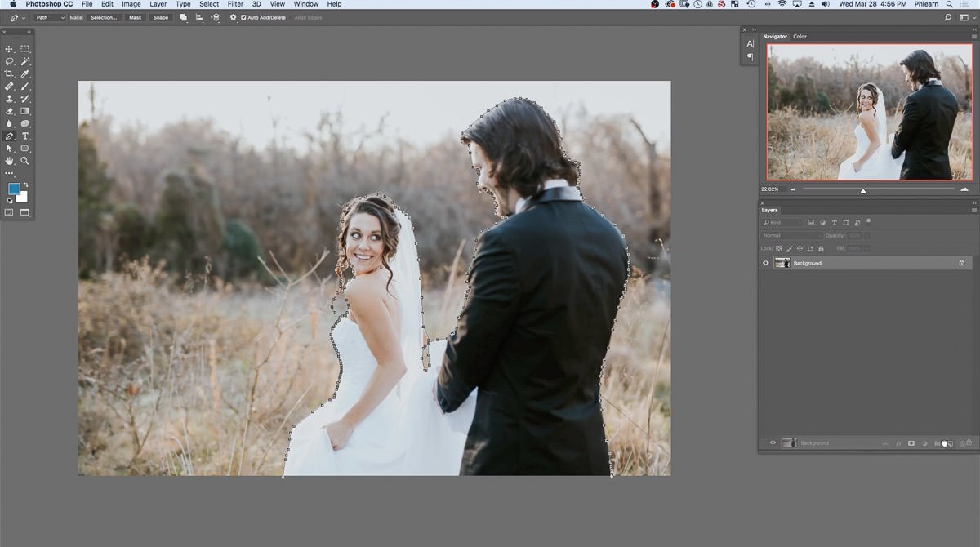This screenshot has width=980, height=547.
Task: Select the Lasso tool
Action: (10, 61)
